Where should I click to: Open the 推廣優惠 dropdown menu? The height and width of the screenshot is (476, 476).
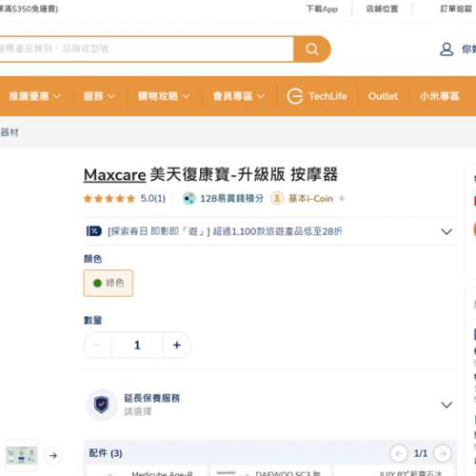34,96
